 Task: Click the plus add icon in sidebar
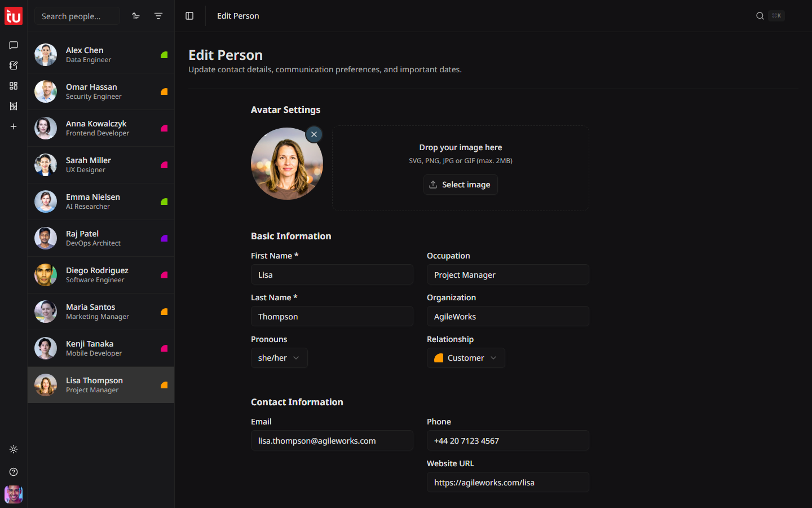[14, 126]
